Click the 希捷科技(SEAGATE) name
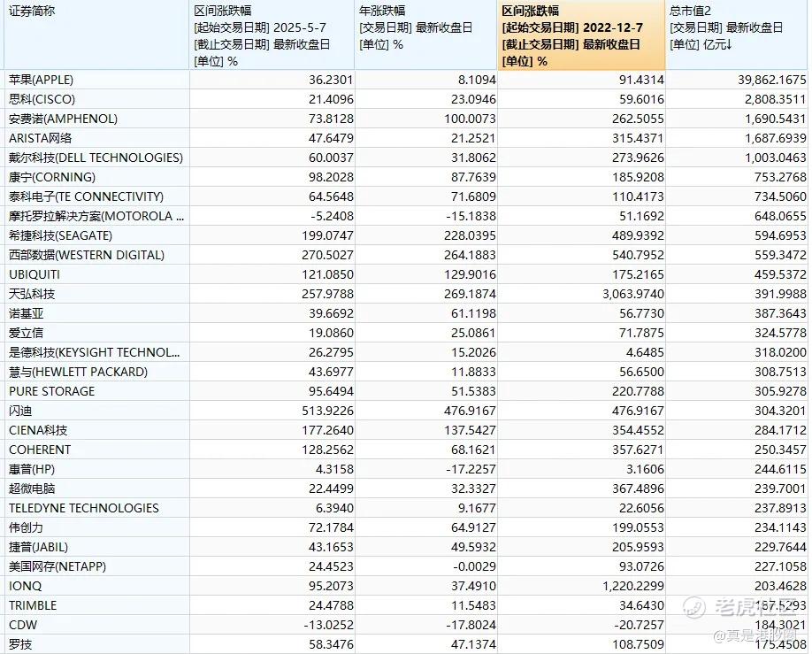 60,235
